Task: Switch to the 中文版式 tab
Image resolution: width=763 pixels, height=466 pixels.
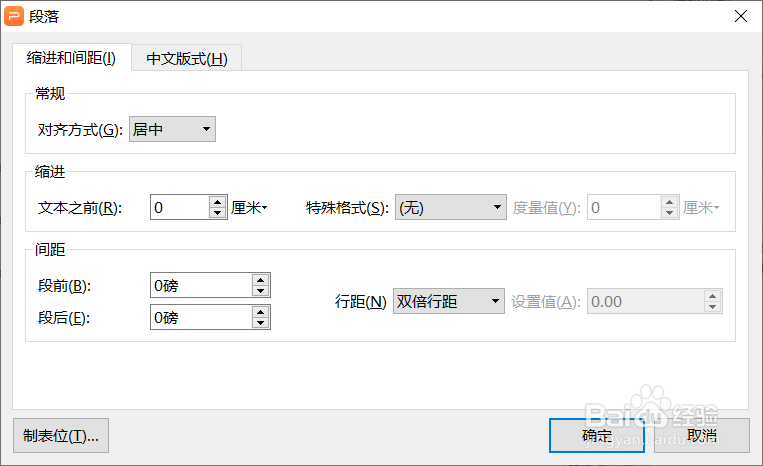Action: [187, 59]
